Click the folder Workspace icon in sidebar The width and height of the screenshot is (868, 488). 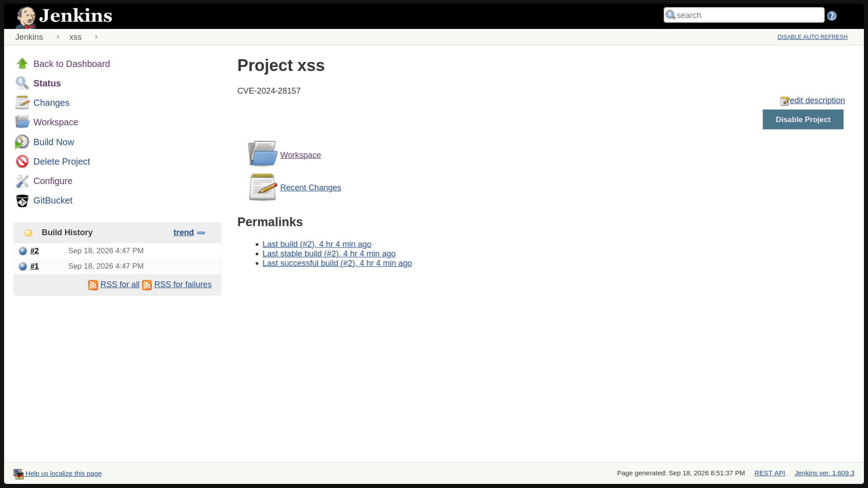pyautogui.click(x=22, y=122)
